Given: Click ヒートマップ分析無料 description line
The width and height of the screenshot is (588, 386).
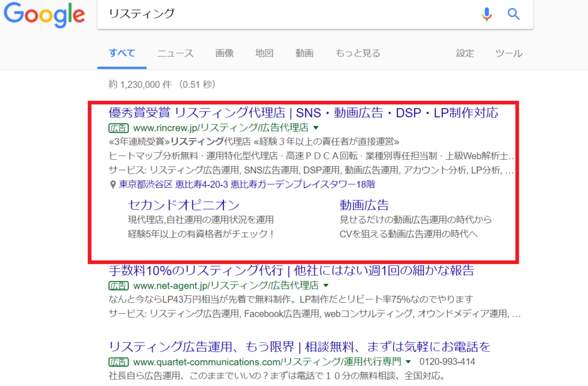Looking at the screenshot, I should point(311,156).
